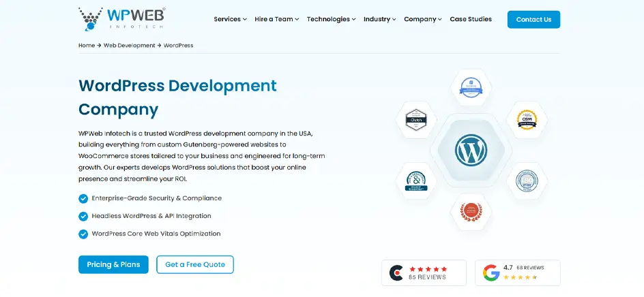Viewport: 644px width, 297px height.
Task: Click the Get a Free Quote button
Action: tap(195, 264)
